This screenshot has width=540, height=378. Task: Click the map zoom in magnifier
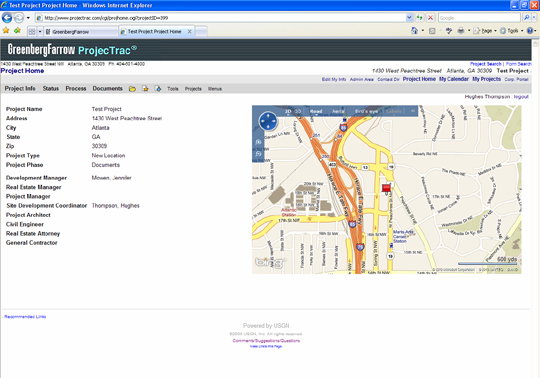coord(259,142)
